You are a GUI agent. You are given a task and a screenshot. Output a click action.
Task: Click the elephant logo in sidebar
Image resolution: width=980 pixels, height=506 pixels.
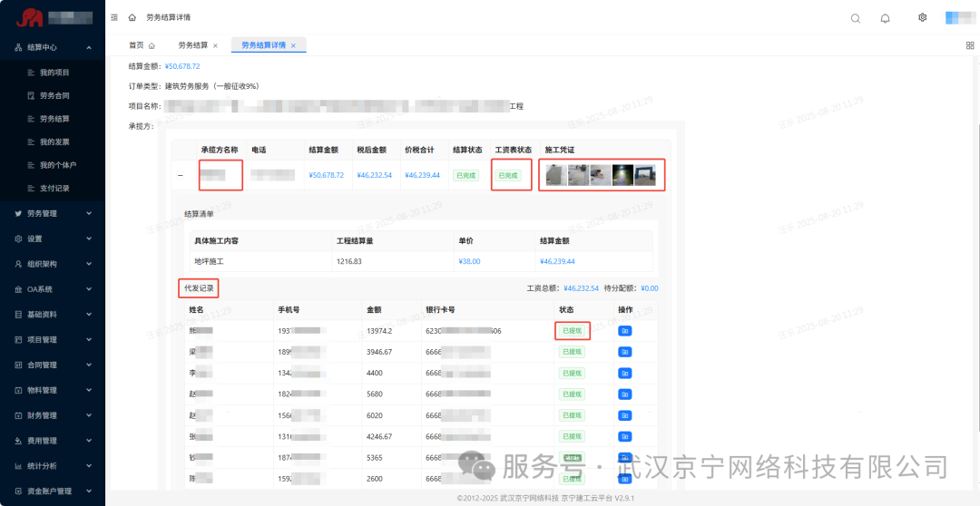(29, 18)
